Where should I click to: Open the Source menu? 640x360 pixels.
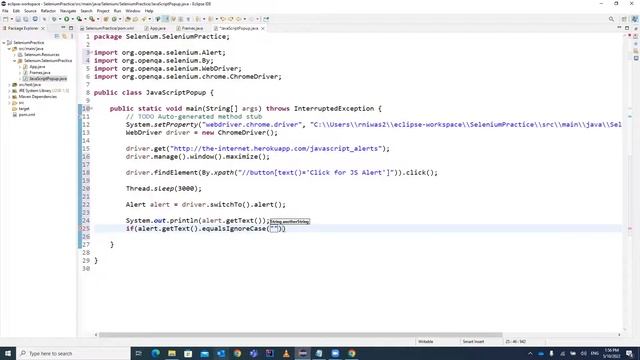[x=30, y=11]
